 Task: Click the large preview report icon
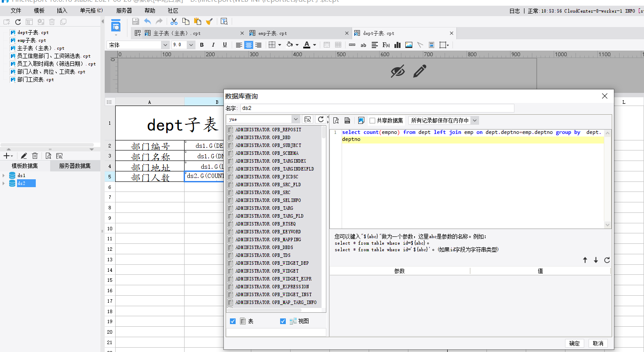(116, 26)
